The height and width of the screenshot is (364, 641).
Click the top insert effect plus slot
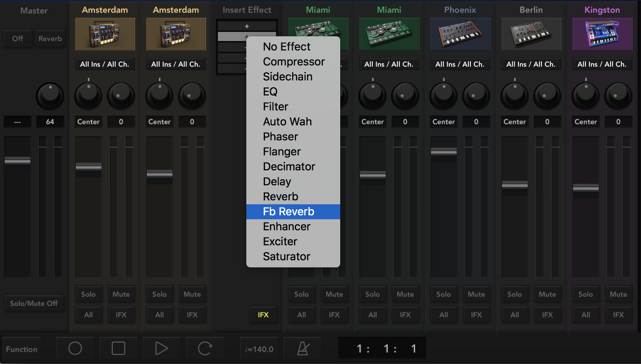click(247, 26)
